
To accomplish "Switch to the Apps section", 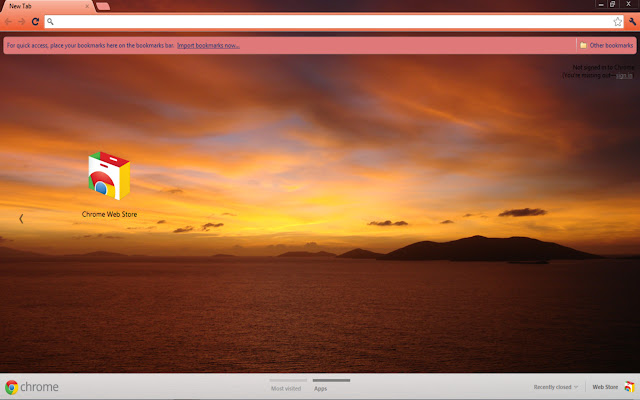I will (321, 388).
